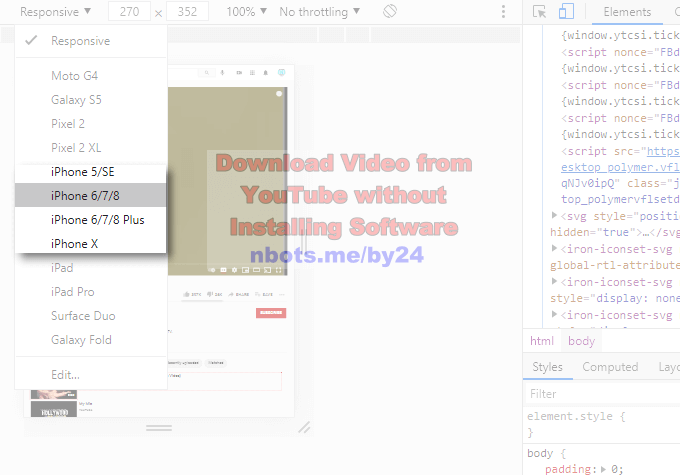Image resolution: width=680 pixels, height=475 pixels.
Task: Click the HOLLYWOOD video thumbnail
Action: pyautogui.click(x=54, y=409)
